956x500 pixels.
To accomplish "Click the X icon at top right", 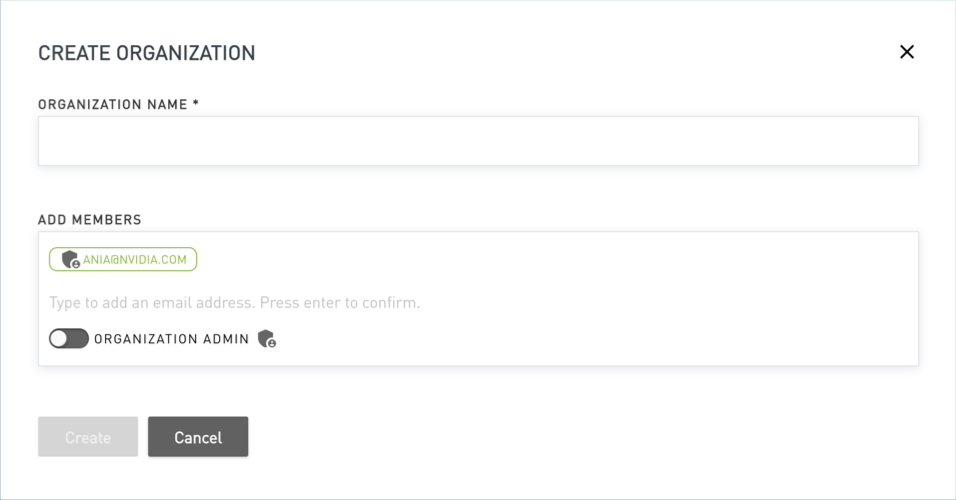I will tap(907, 52).
